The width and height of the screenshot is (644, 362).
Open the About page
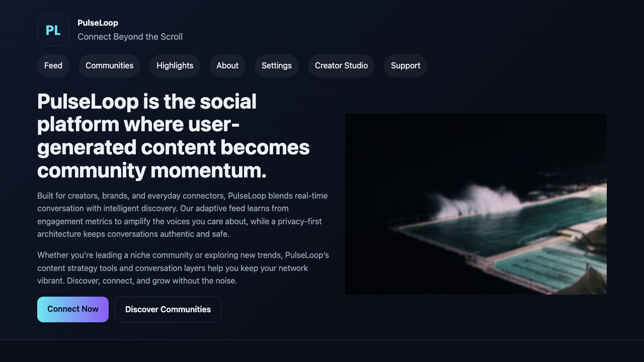point(227,65)
